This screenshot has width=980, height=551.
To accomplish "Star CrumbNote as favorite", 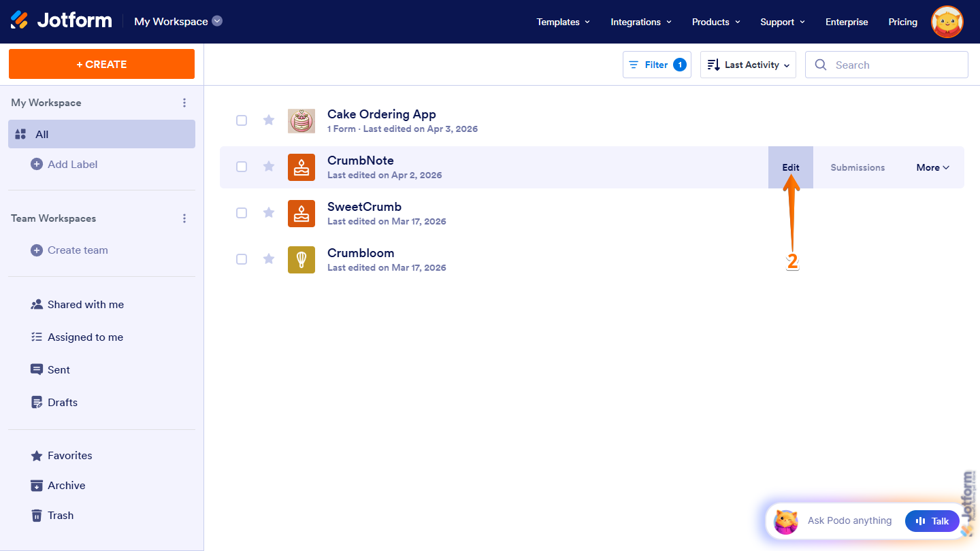I will click(x=269, y=167).
